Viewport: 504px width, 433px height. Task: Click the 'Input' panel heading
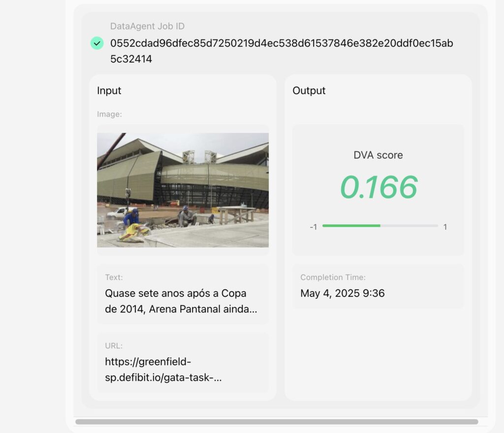click(109, 91)
